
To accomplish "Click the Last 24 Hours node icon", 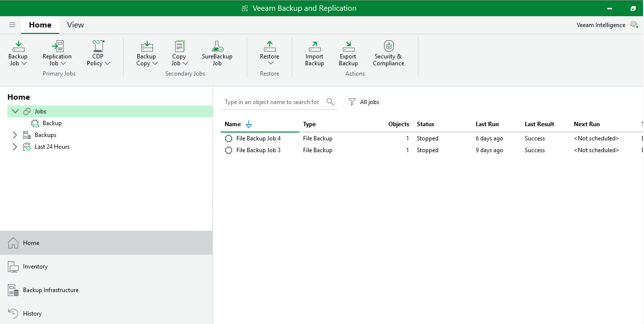I will [27, 147].
